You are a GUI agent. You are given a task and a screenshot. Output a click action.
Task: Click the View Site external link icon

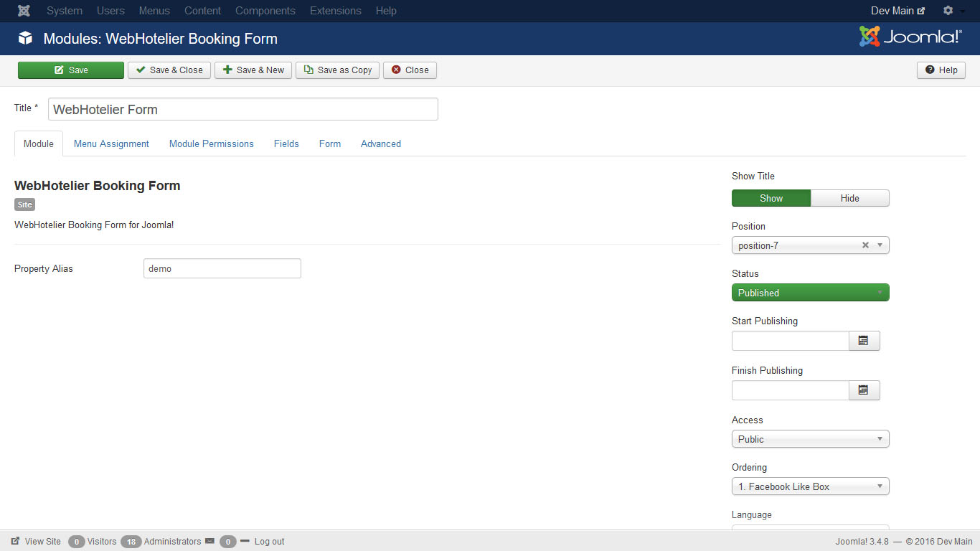[x=15, y=542]
